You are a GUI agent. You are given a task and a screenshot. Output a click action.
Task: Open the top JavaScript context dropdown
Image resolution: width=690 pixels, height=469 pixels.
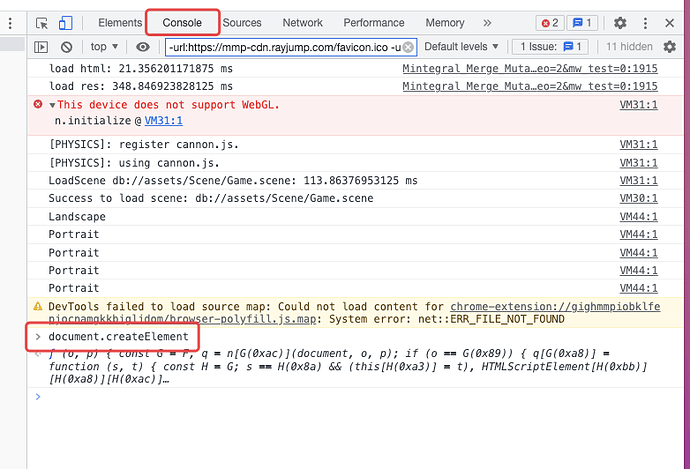104,47
